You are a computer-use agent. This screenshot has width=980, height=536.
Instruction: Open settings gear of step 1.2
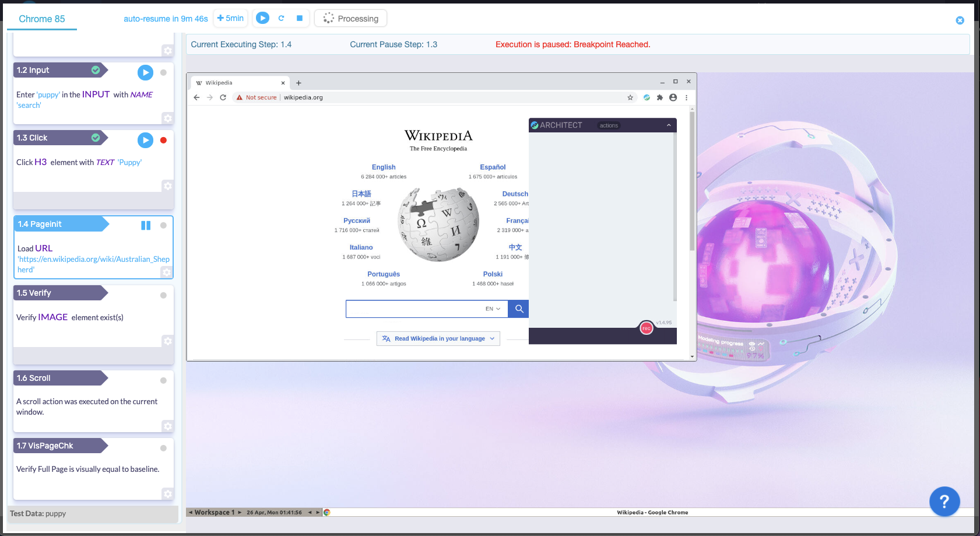pos(168,118)
